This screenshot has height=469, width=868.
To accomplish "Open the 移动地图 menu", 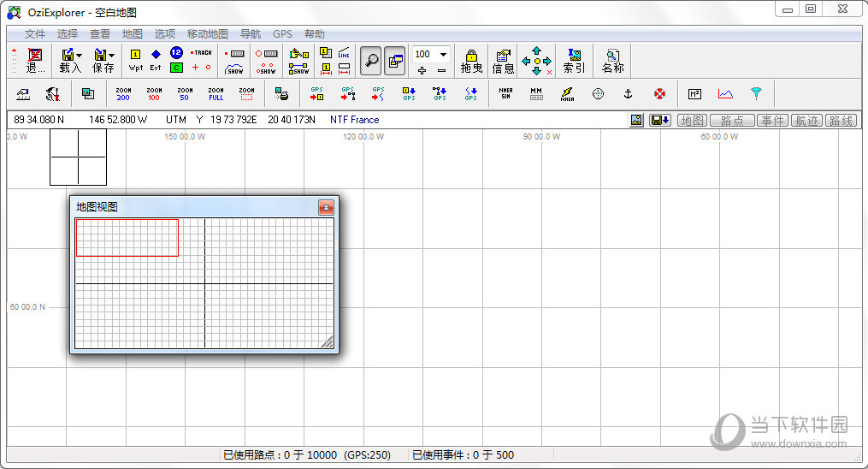I will (208, 34).
